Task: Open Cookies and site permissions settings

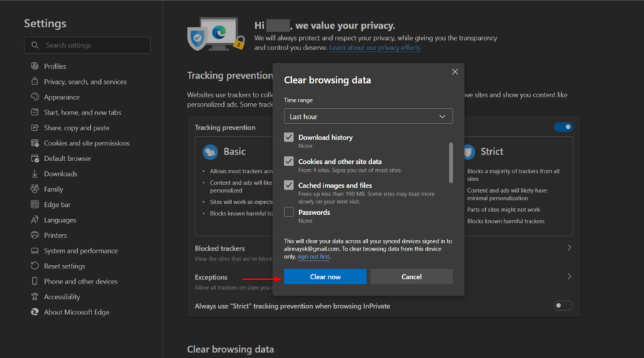Action: click(87, 143)
